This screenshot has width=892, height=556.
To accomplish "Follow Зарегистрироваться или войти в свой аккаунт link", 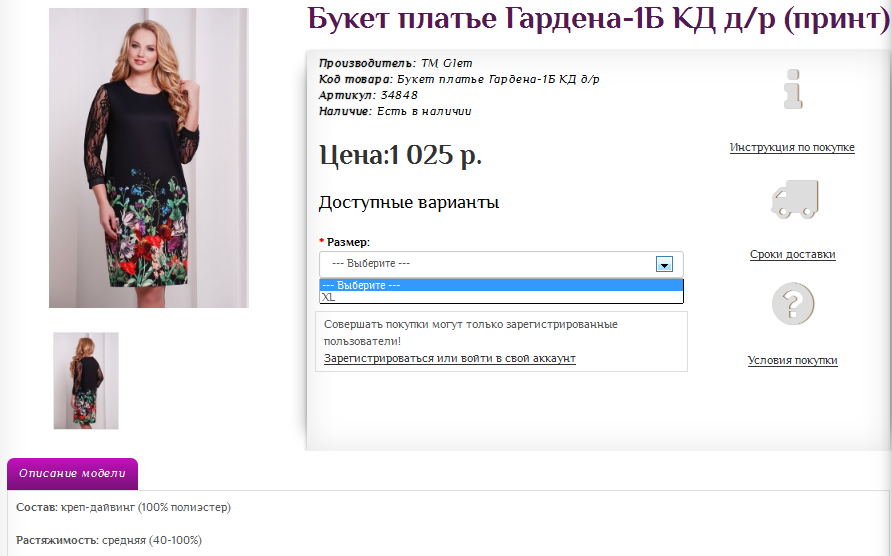I will coord(449,359).
